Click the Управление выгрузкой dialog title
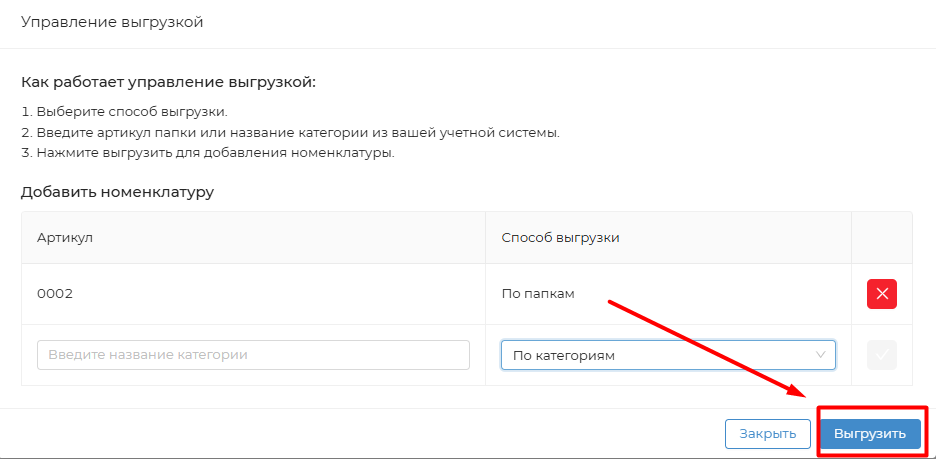936x459 pixels. point(112,22)
